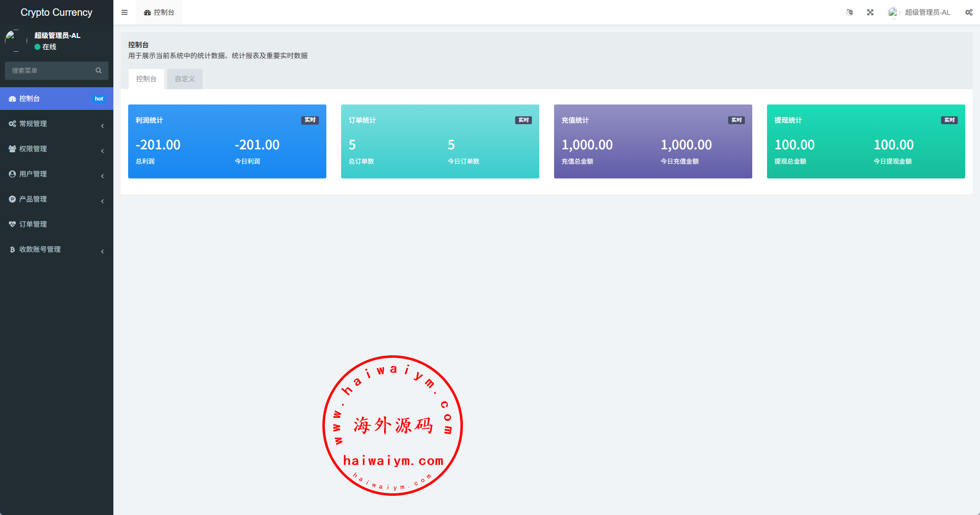Click the 订单管理 heartbeat icon
This screenshot has height=515, width=980.
[12, 224]
